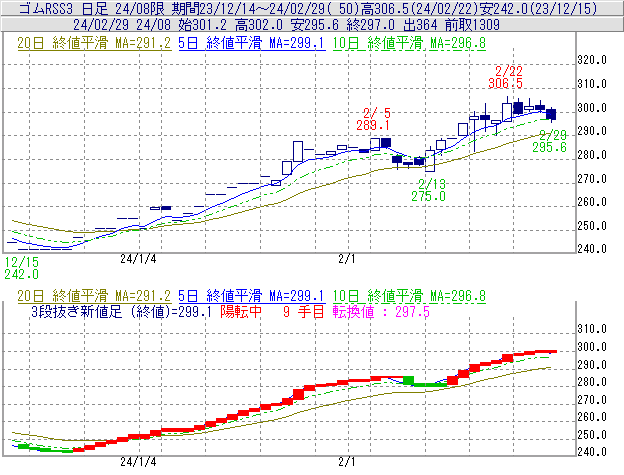Click the 310.0 axis label on lower chart
The image size is (624, 475).
(x=592, y=329)
